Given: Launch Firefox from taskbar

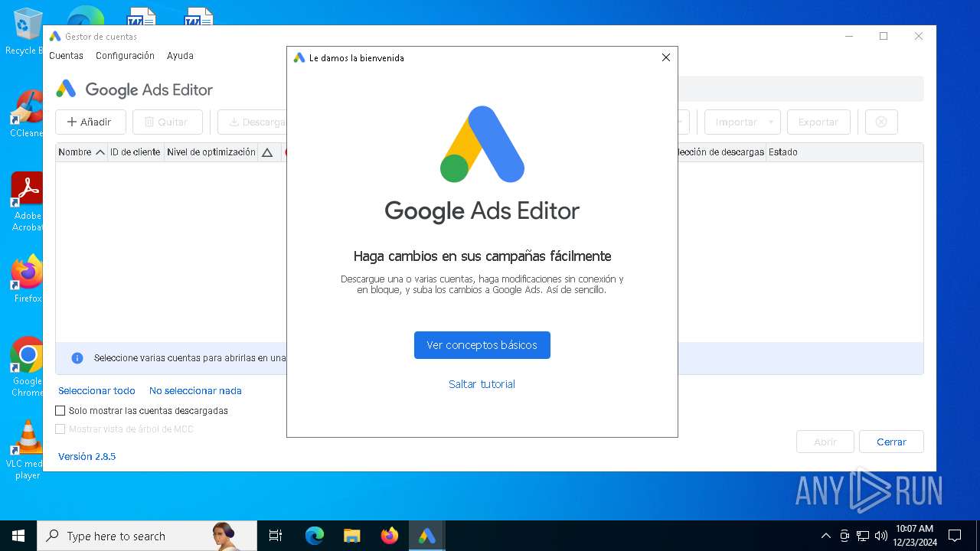Looking at the screenshot, I should point(390,536).
